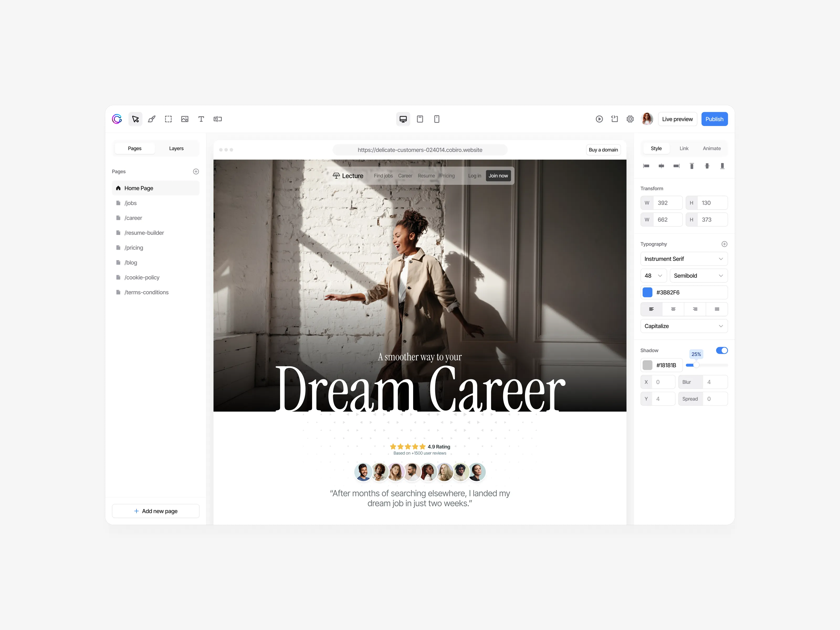The image size is (840, 630).
Task: Click the Publish button
Action: (x=714, y=119)
